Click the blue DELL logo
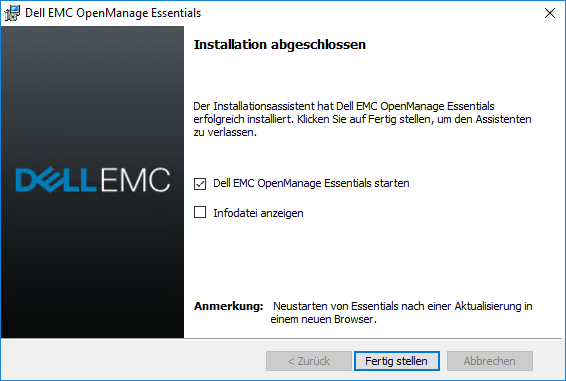The height and width of the screenshot is (381, 566). (56, 179)
